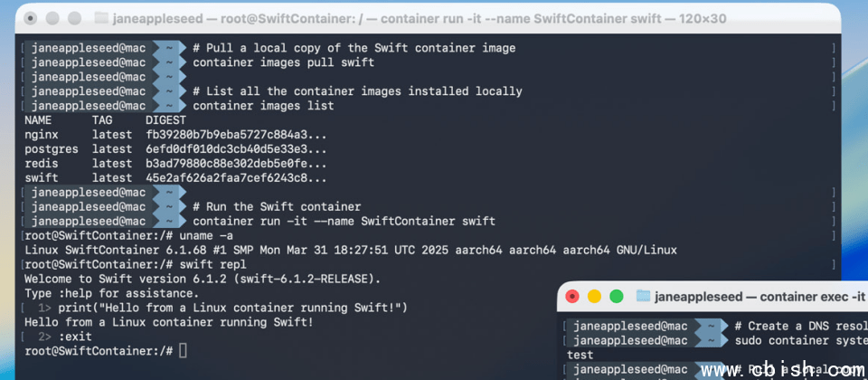This screenshot has width=868, height=380.
Task: Click the print Hello from a Linux container line
Action: pyautogui.click(x=232, y=308)
